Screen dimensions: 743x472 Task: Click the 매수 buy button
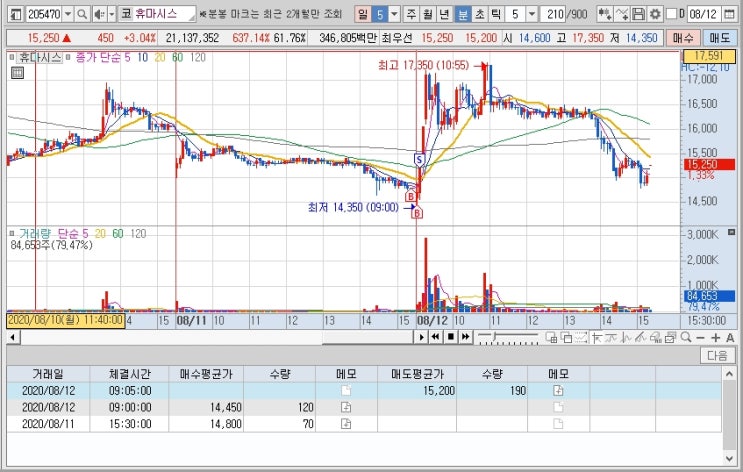coord(683,38)
